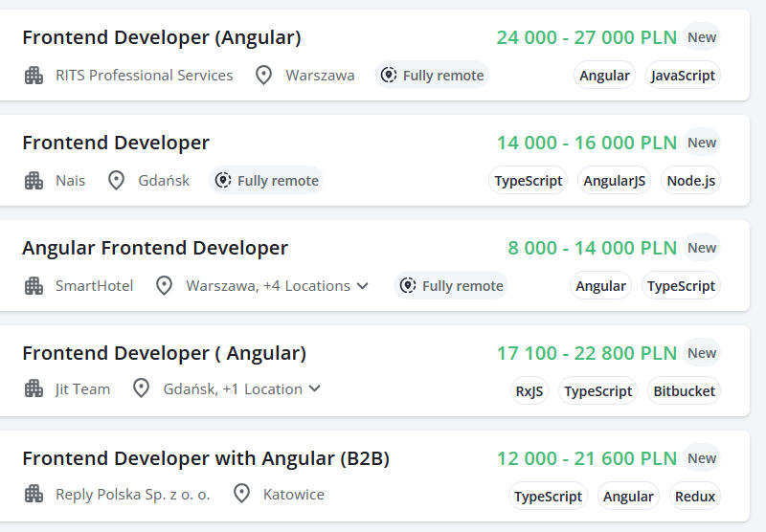This screenshot has height=532, width=766.
Task: Expand the Warszawa +4 Locations chevron
Action: pos(362,285)
